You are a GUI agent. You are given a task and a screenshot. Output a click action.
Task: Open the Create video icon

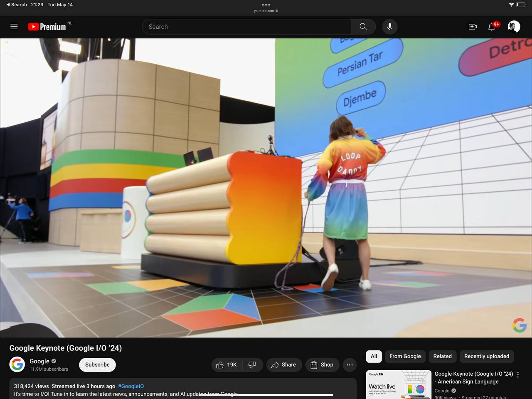click(x=473, y=27)
